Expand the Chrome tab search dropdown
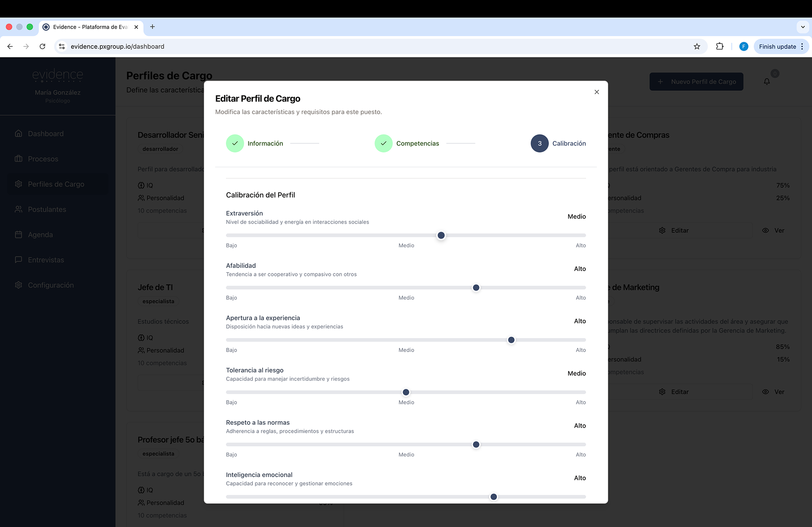The width and height of the screenshot is (812, 527). click(x=802, y=27)
